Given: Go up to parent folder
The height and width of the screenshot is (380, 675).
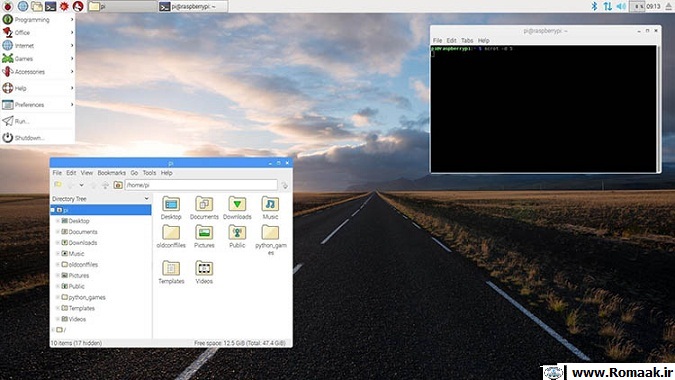Looking at the screenshot, I should pos(105,185).
